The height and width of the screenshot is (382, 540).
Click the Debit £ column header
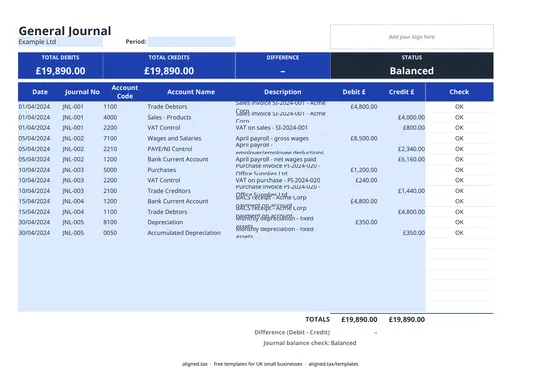point(354,92)
